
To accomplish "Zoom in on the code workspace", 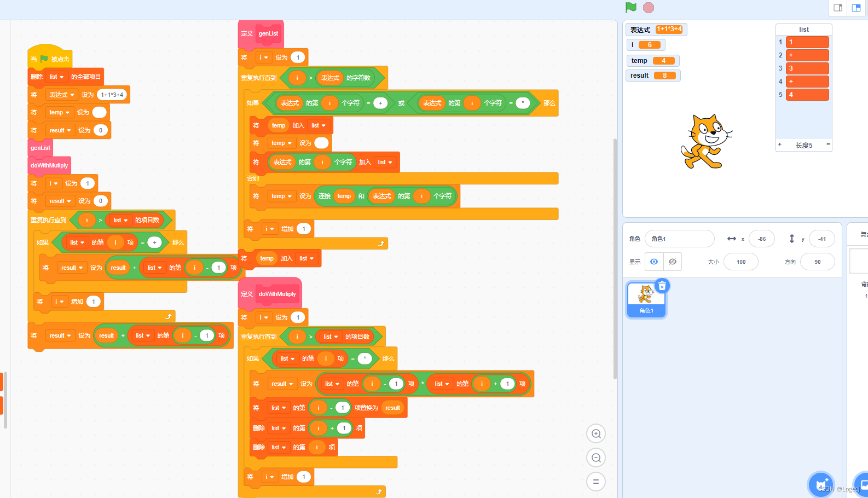I will coord(596,434).
